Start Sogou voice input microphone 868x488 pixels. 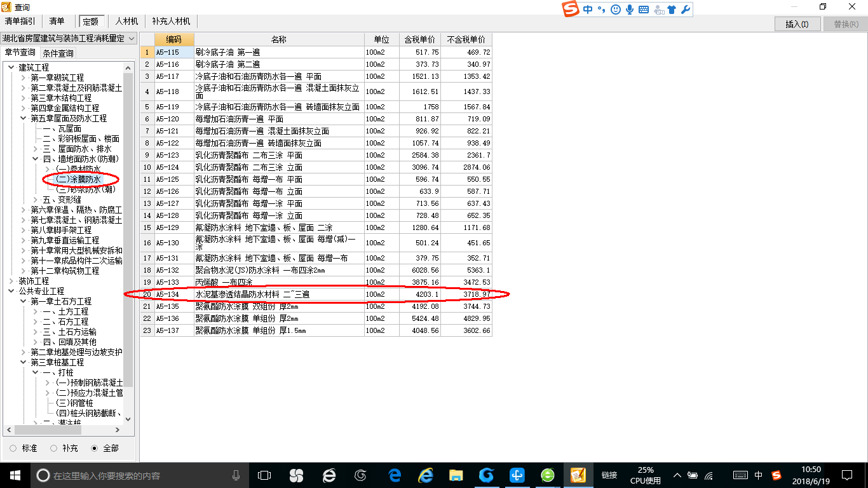pos(630,10)
